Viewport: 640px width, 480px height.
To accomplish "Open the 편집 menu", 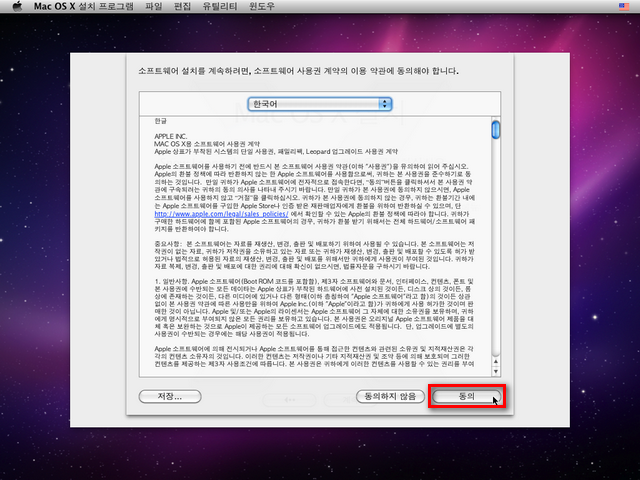I will [x=182, y=7].
